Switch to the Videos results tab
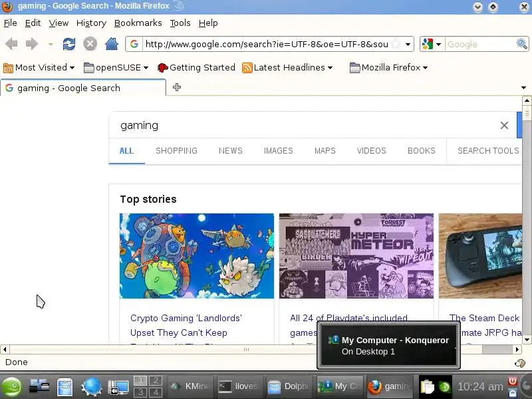Viewport: 532px width, 399px height. point(371,151)
